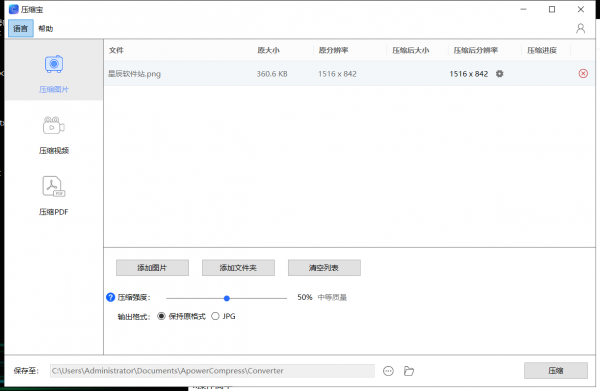Click the 清空列表 button
600x391 pixels.
(324, 268)
